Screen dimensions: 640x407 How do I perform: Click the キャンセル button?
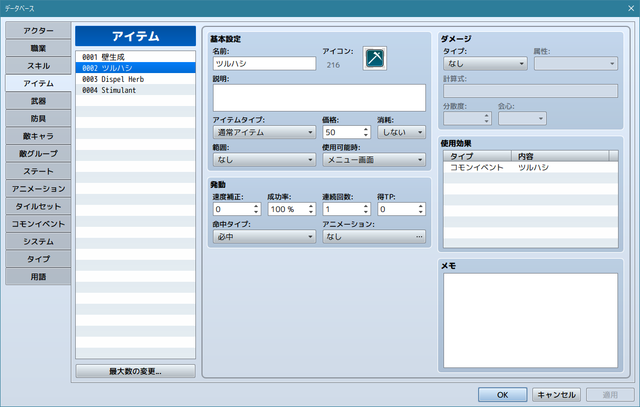tap(556, 394)
